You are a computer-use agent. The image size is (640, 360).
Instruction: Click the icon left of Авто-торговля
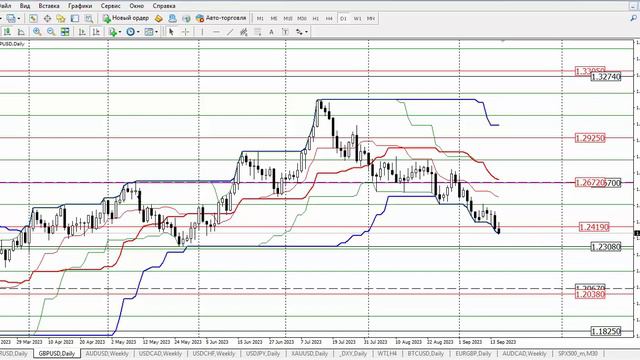tap(186, 18)
